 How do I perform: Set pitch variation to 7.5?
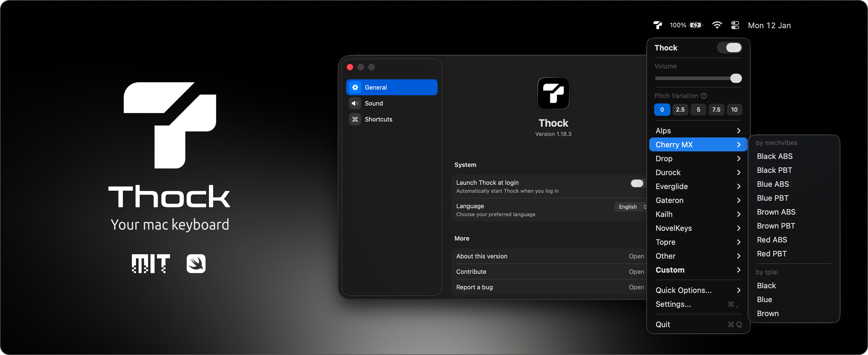716,110
